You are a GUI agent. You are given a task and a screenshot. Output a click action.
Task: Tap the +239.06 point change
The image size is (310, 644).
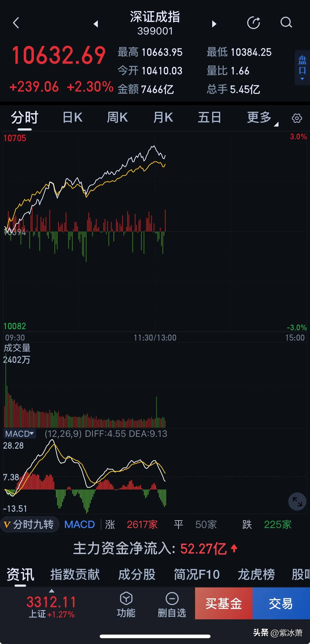point(34,87)
